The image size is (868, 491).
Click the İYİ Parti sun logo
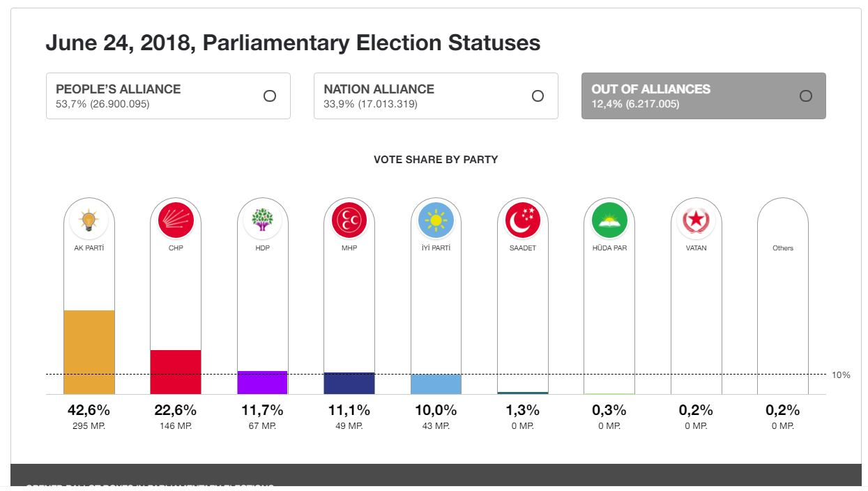436,222
